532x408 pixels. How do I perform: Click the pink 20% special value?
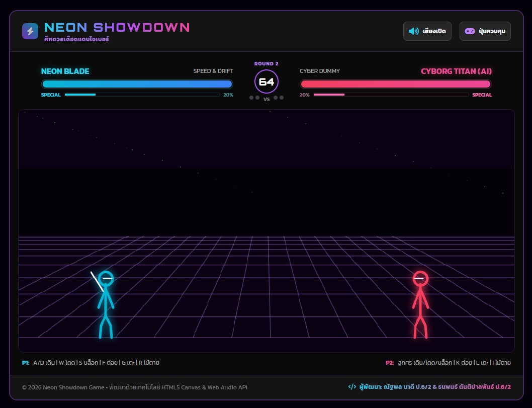pyautogui.click(x=304, y=95)
